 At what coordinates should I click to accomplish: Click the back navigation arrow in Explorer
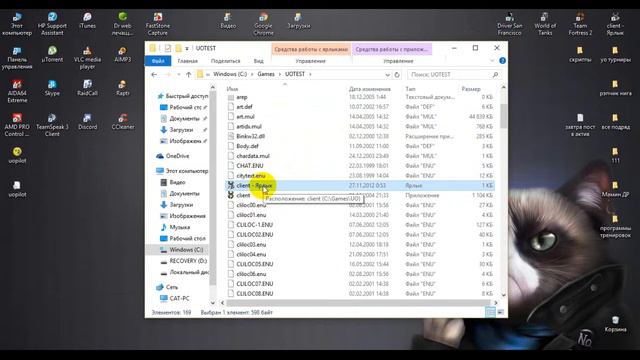click(154, 75)
